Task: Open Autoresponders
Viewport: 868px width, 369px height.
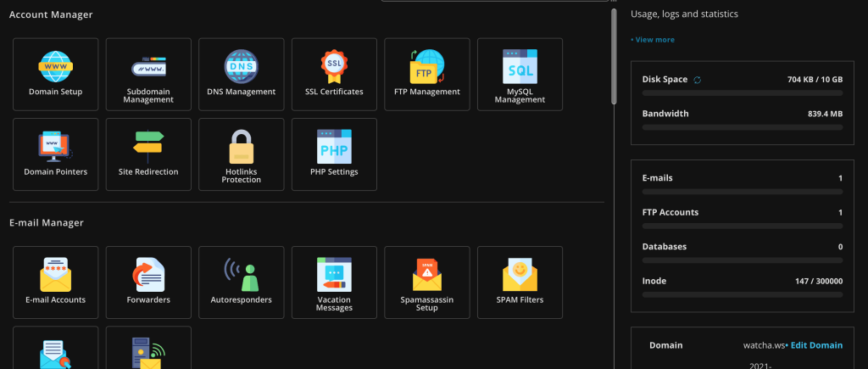Action: pos(242,282)
